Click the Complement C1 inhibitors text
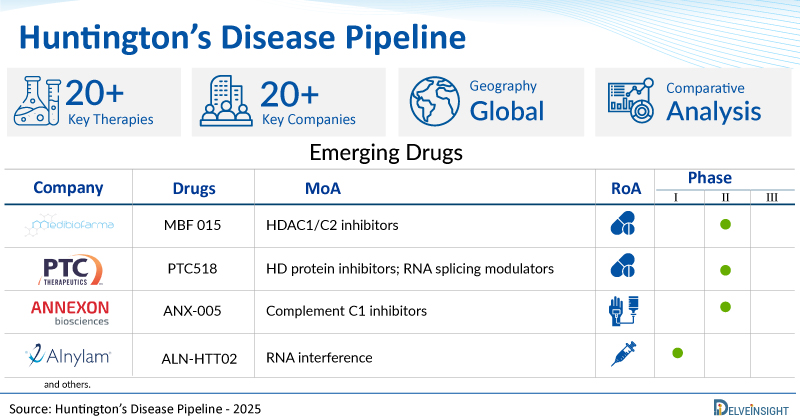 click(x=346, y=311)
